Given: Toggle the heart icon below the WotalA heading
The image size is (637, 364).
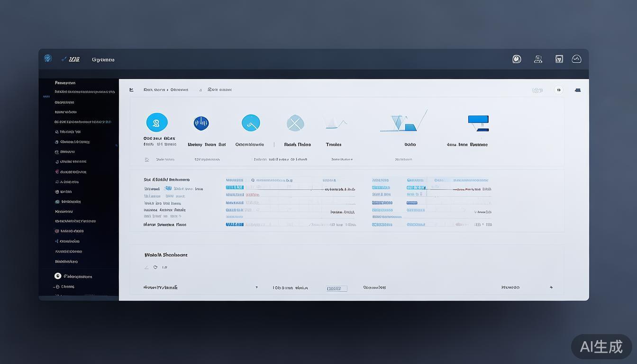Looking at the screenshot, I should pos(155,267).
